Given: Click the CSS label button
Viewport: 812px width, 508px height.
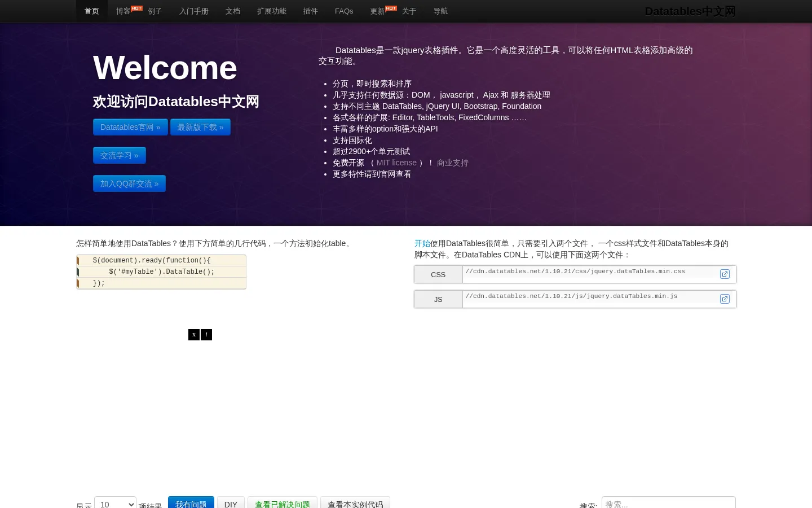Looking at the screenshot, I should coord(438,274).
